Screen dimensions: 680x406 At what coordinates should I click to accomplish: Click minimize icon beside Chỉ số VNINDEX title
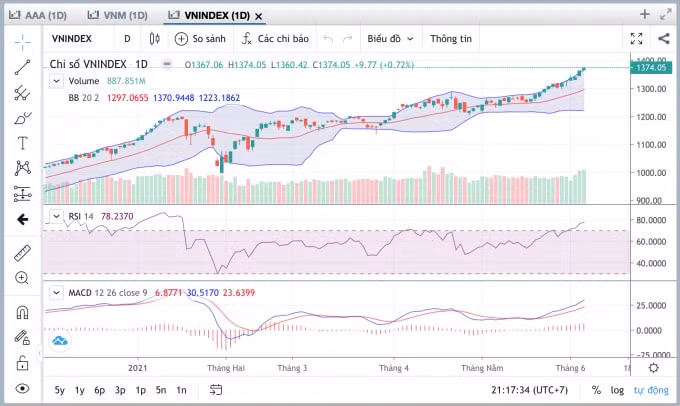(167, 64)
